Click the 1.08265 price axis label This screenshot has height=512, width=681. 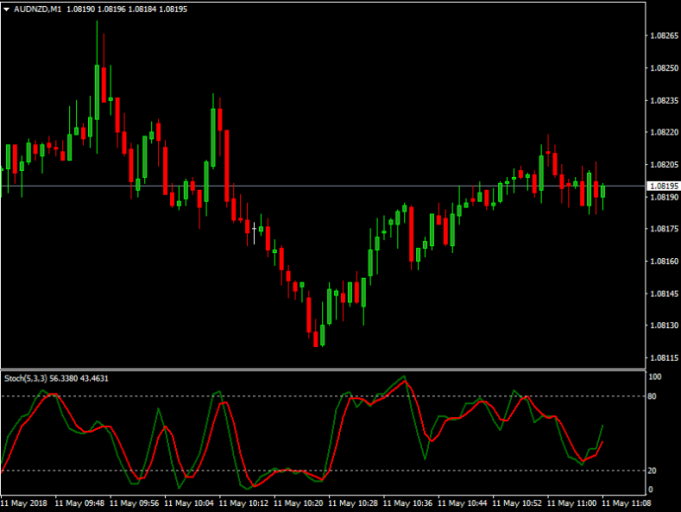pos(664,36)
